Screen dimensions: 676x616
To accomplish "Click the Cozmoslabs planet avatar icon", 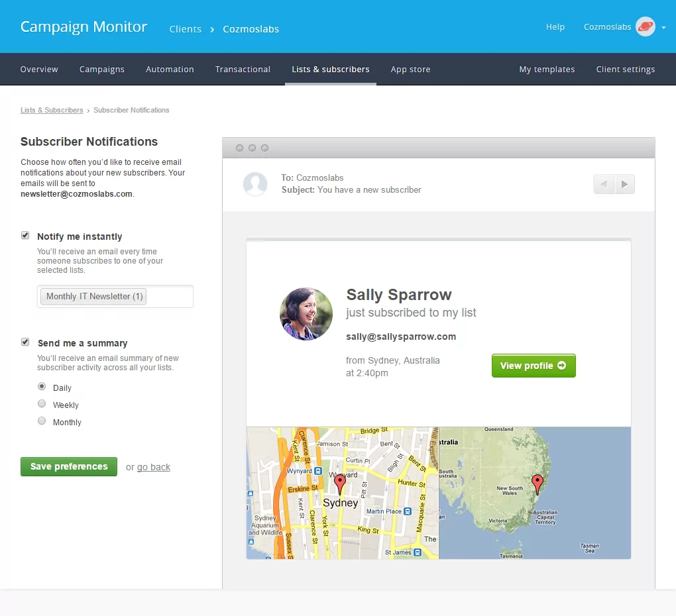I will (x=646, y=26).
